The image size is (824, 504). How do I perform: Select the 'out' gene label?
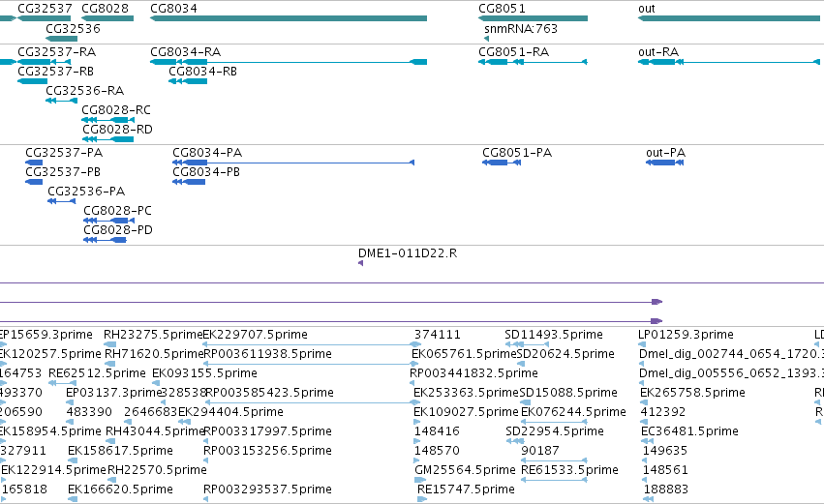(647, 9)
